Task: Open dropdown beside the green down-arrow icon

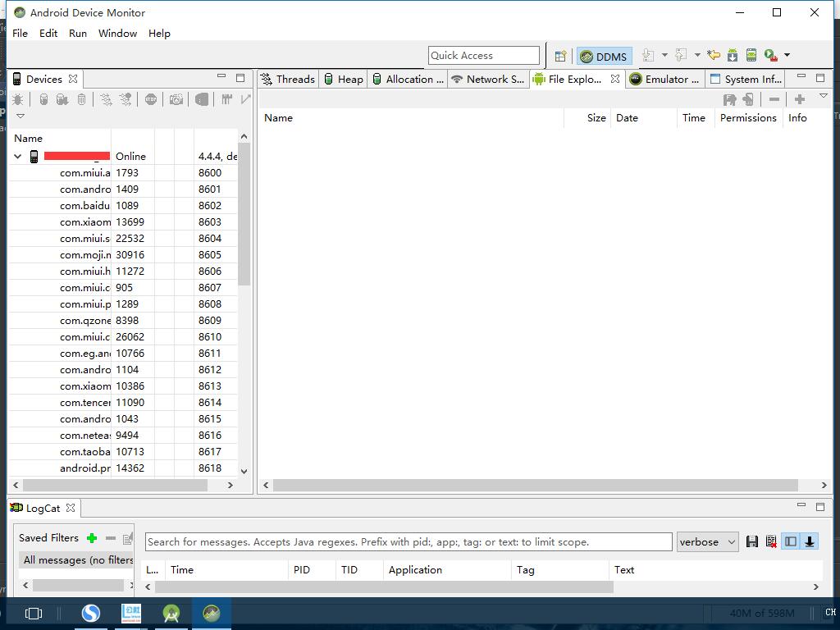Action: [664, 55]
